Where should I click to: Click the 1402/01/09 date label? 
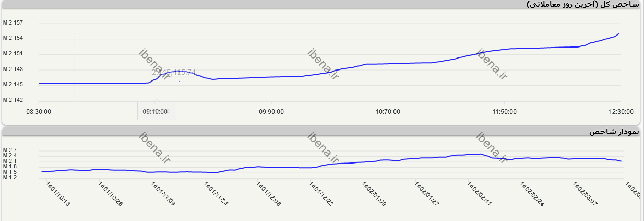(x=374, y=194)
